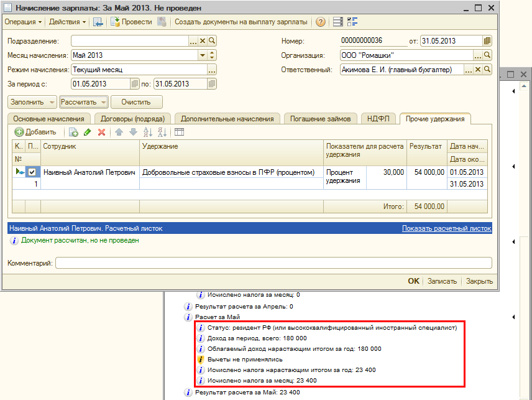Click the document journal icon after Действия
532x400 pixels.
point(98,22)
